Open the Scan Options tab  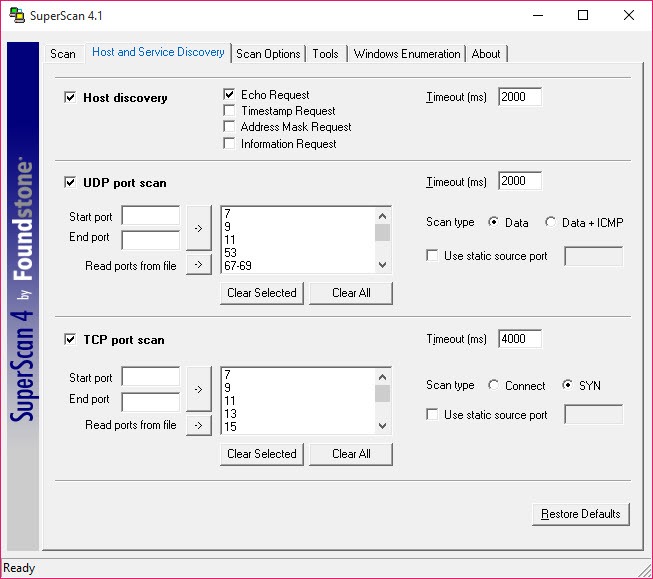[x=268, y=54]
